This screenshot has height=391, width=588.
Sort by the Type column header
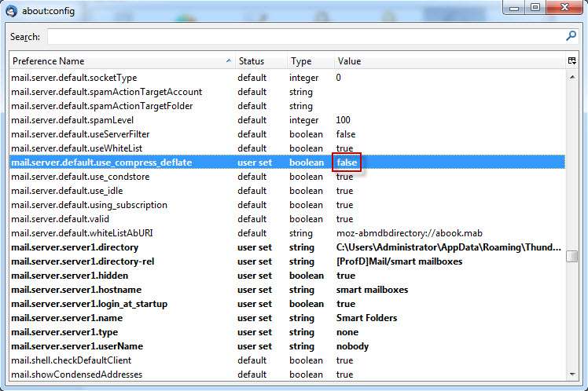tap(301, 61)
